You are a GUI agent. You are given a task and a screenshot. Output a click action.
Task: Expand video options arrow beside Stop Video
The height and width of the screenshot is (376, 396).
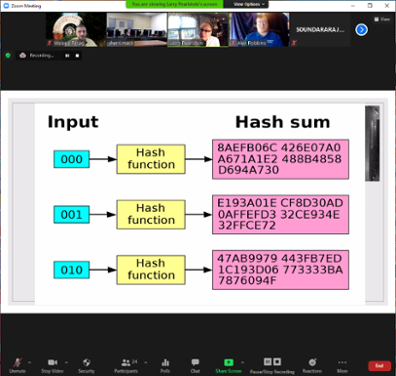(66, 362)
